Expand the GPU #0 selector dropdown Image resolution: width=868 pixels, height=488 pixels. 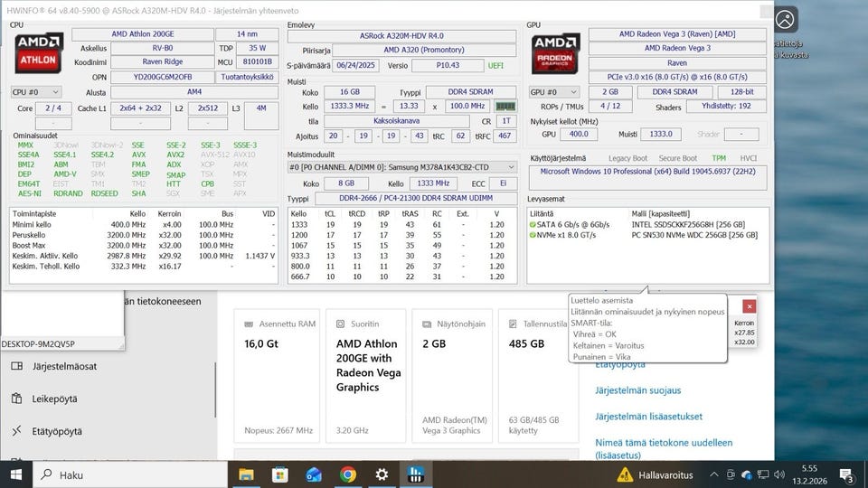coord(553,92)
